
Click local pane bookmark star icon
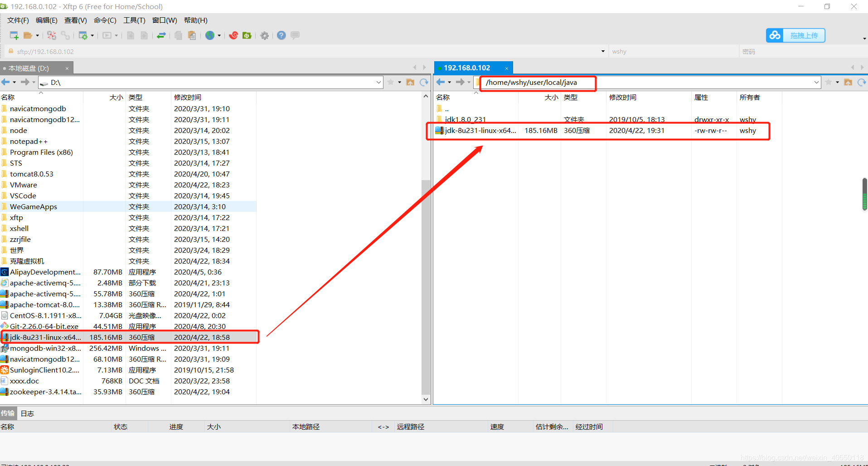(x=391, y=82)
